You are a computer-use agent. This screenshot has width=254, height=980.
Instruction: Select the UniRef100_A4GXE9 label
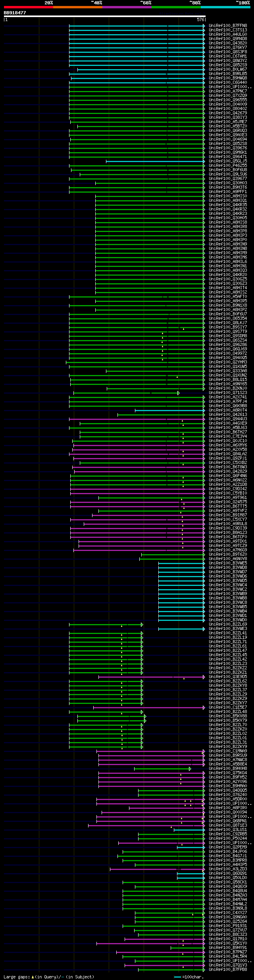click(x=228, y=423)
